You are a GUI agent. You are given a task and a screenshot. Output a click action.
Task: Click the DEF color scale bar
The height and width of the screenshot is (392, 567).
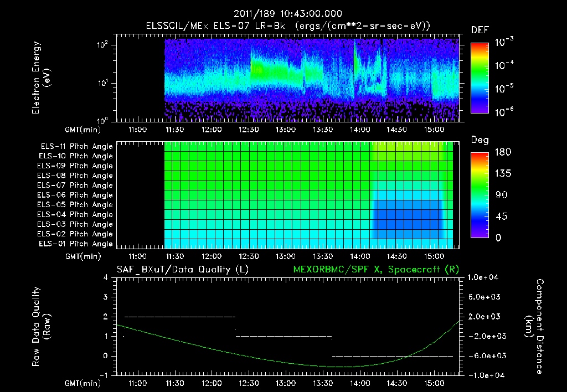click(480, 78)
